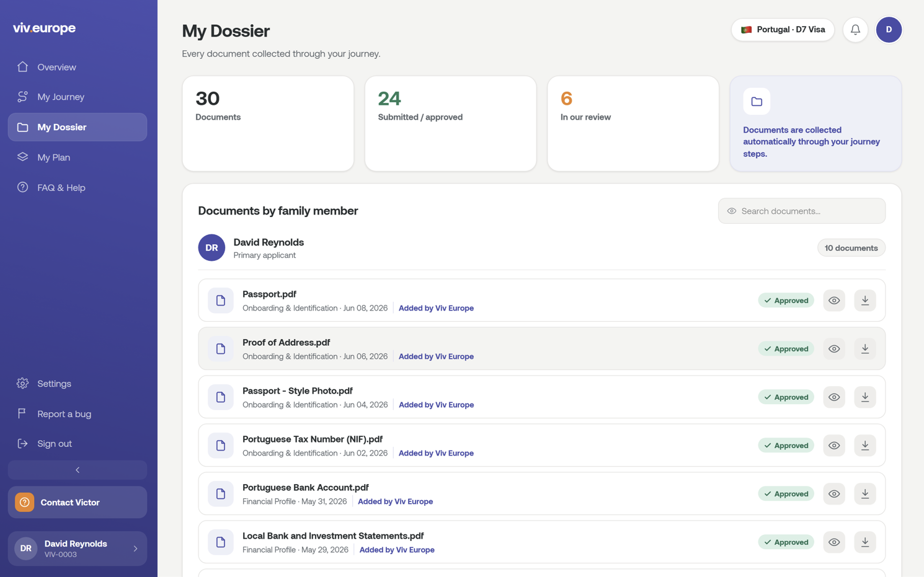View Local Bank and Investment Statements.pdf eye icon
Image resolution: width=924 pixels, height=577 pixels.
coord(834,542)
